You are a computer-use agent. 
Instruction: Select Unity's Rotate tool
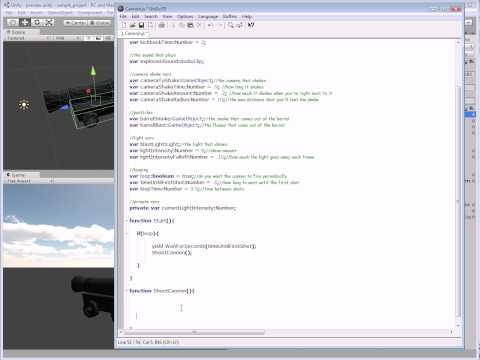pyautogui.click(x=37, y=22)
